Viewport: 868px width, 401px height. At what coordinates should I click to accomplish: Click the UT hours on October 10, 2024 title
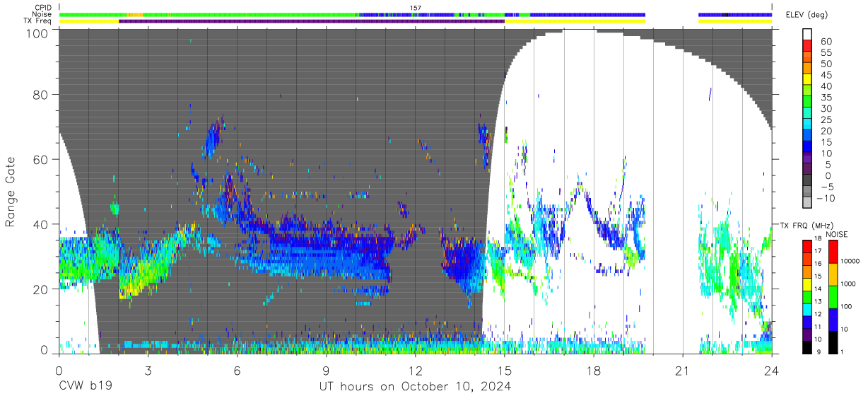(x=414, y=387)
